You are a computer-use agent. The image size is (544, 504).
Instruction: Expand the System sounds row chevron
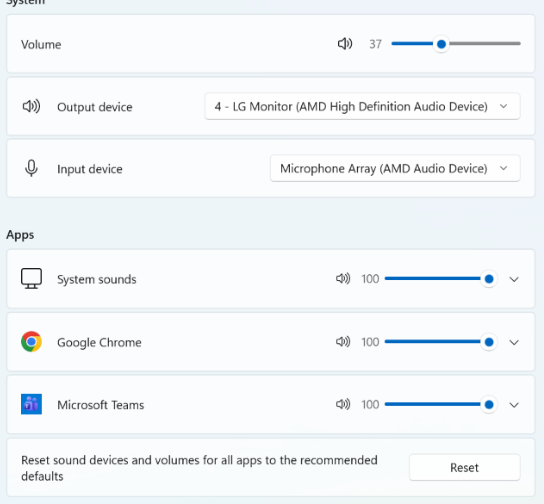click(514, 279)
